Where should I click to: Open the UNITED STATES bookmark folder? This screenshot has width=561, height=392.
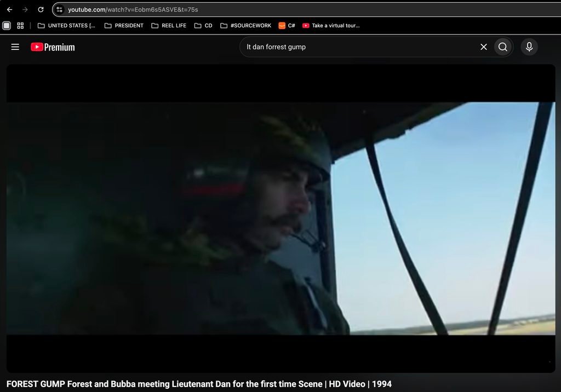tap(66, 25)
